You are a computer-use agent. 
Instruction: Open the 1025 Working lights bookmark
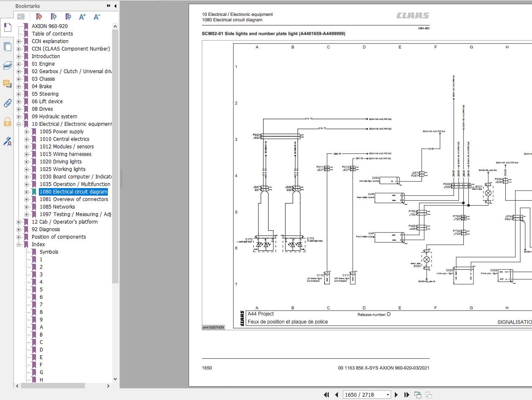pos(62,169)
